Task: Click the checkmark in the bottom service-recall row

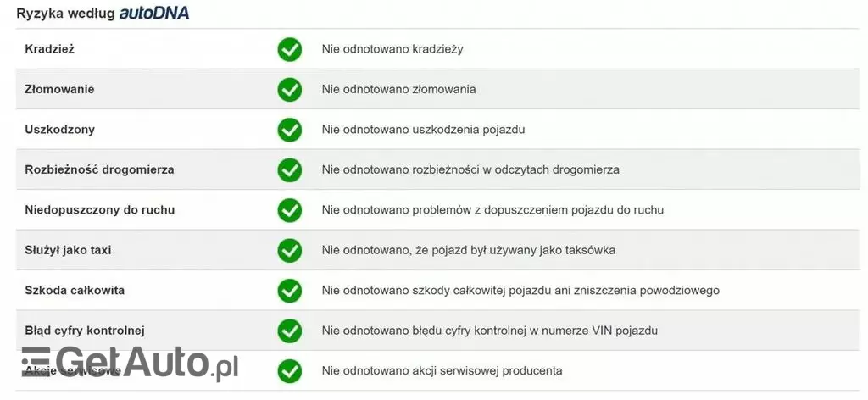Action: [290, 370]
